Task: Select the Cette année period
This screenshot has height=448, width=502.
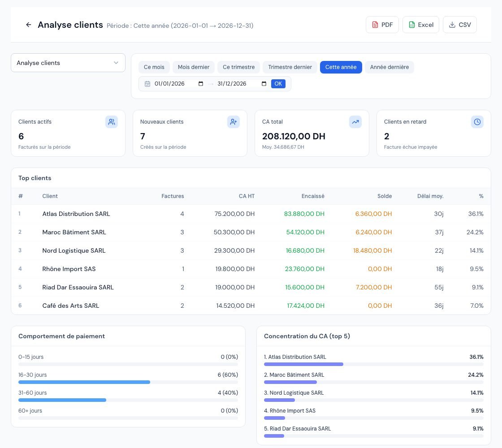Action: tap(341, 67)
